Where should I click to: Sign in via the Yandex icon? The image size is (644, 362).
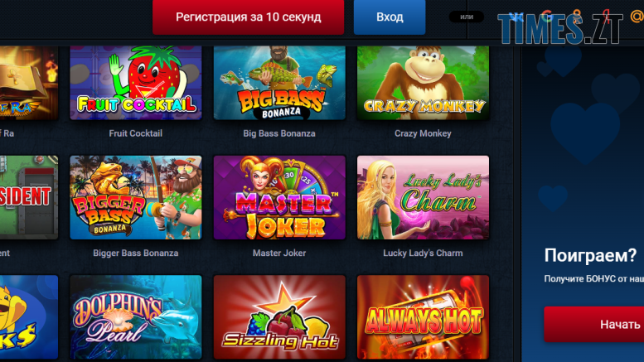click(x=607, y=17)
